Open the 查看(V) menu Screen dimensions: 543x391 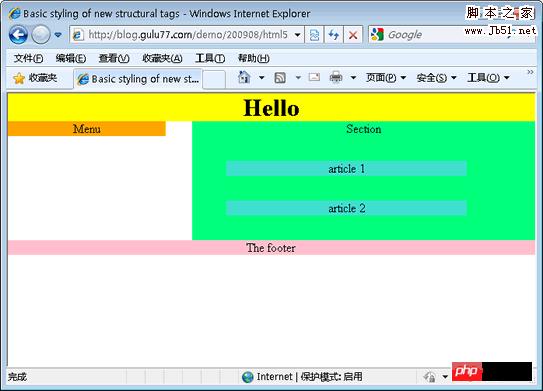(x=114, y=58)
